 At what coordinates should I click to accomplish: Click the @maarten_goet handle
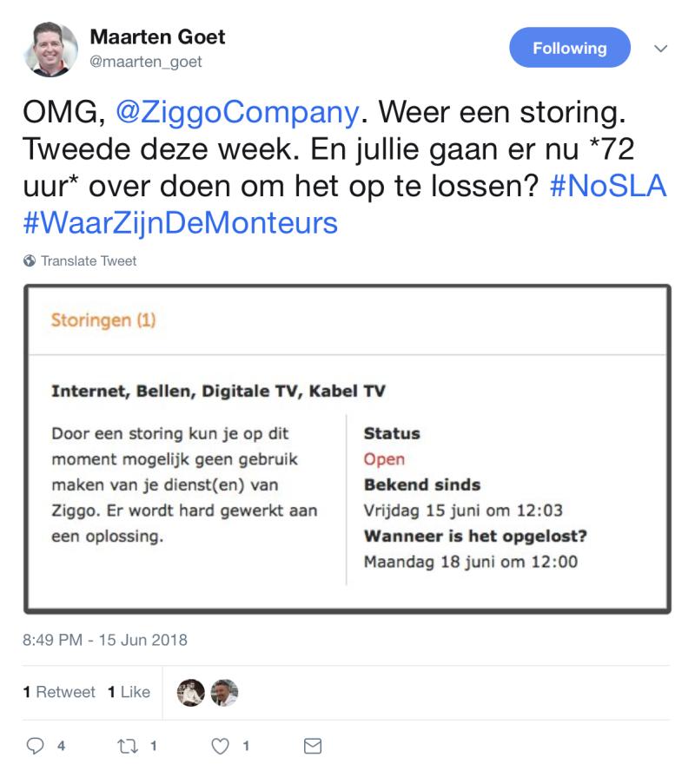(x=146, y=61)
